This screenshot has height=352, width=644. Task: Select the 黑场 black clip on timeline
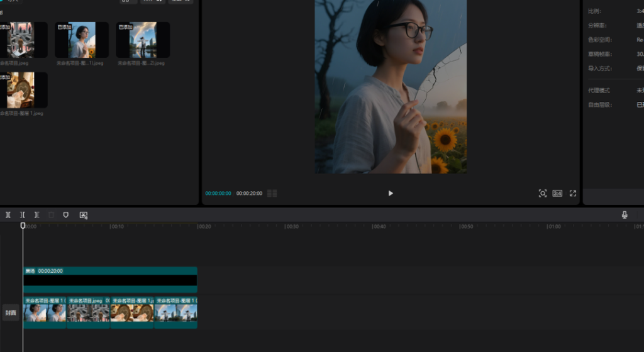click(110, 280)
